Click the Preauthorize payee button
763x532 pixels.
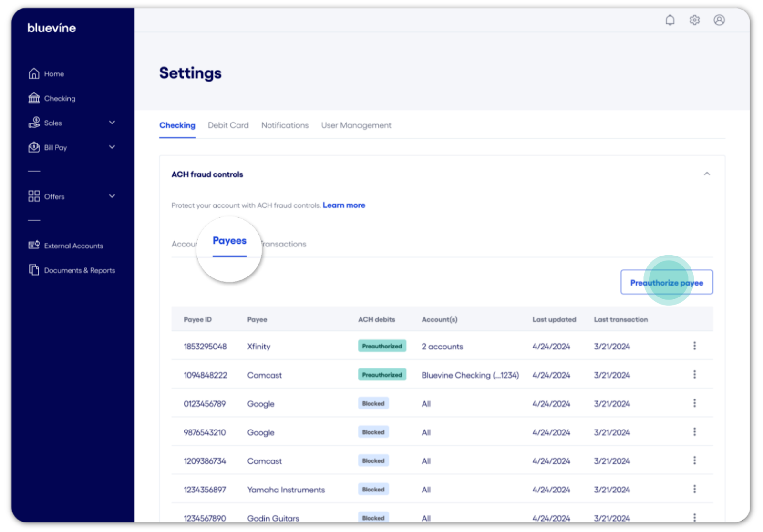(666, 282)
